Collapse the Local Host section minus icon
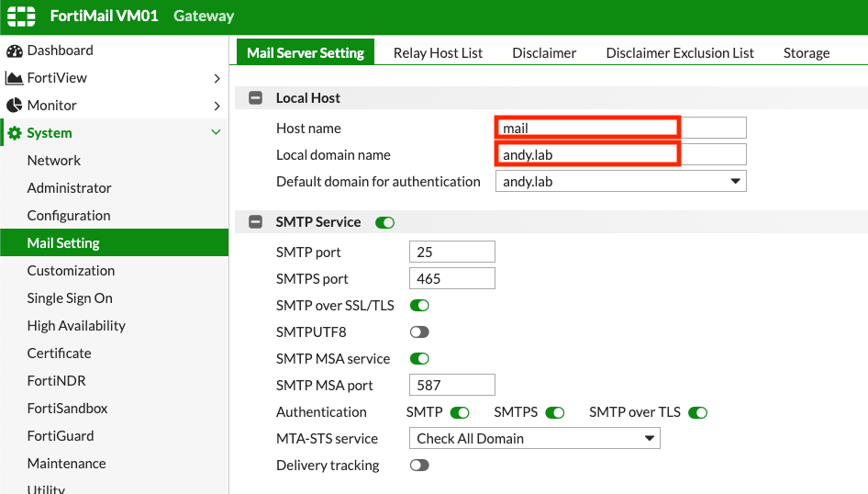This screenshot has width=868, height=494. tap(256, 98)
